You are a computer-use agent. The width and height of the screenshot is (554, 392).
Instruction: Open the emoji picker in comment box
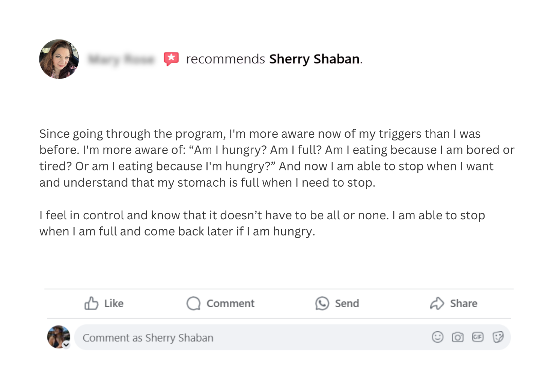coord(437,337)
